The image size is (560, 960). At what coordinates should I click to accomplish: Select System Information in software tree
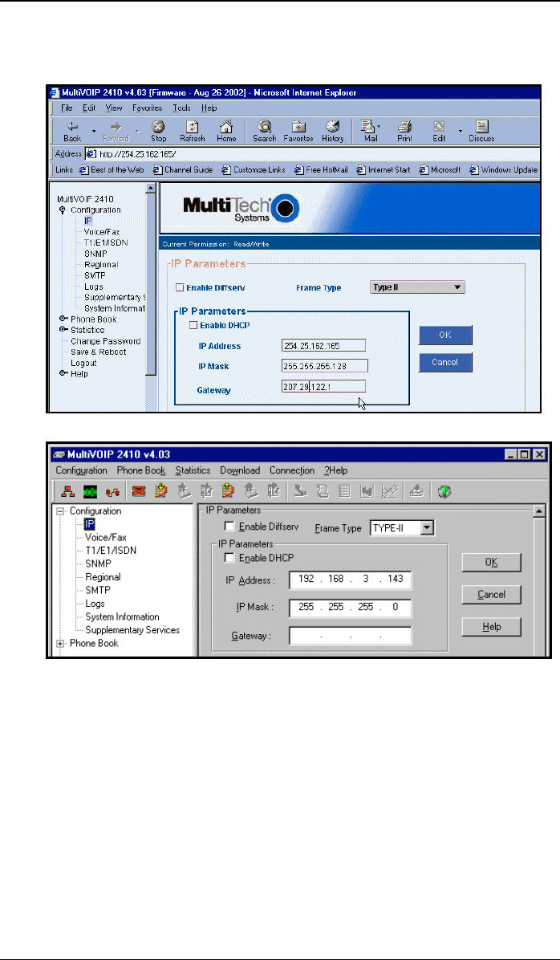coord(123,617)
